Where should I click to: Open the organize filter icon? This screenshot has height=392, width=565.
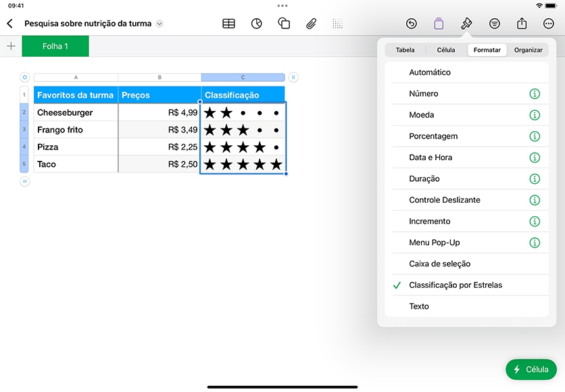tap(495, 24)
